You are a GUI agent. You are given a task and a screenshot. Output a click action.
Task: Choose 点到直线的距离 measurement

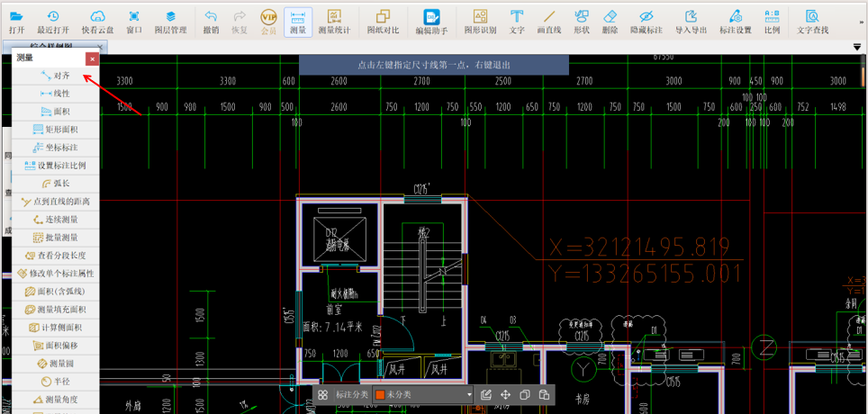click(x=55, y=202)
